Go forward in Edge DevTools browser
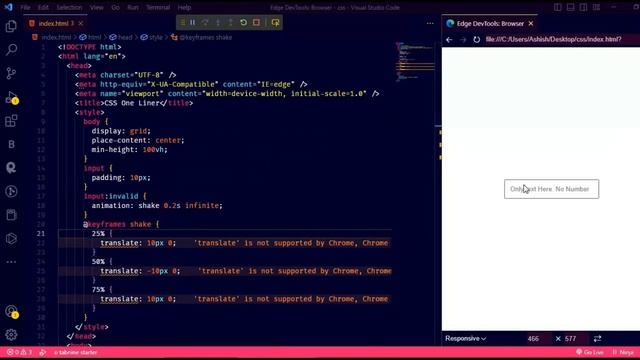Screen dimensions: 640x360 point(463,40)
